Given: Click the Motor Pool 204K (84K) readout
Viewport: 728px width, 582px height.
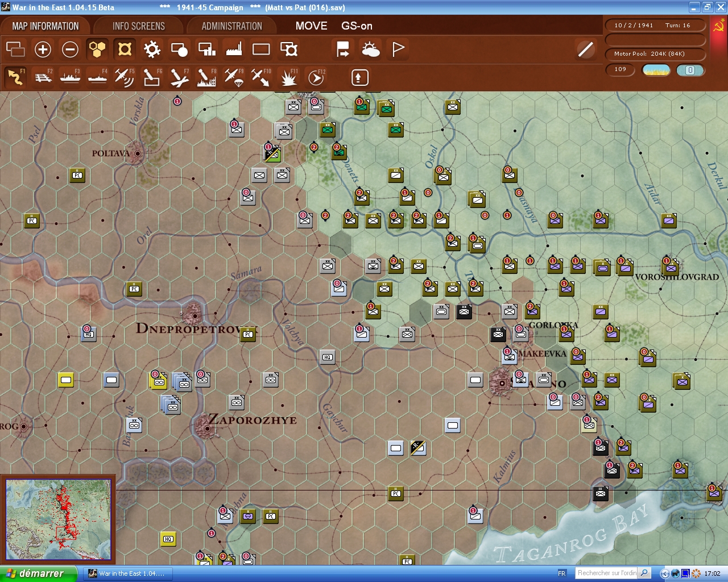Looking at the screenshot, I should pyautogui.click(x=655, y=54).
